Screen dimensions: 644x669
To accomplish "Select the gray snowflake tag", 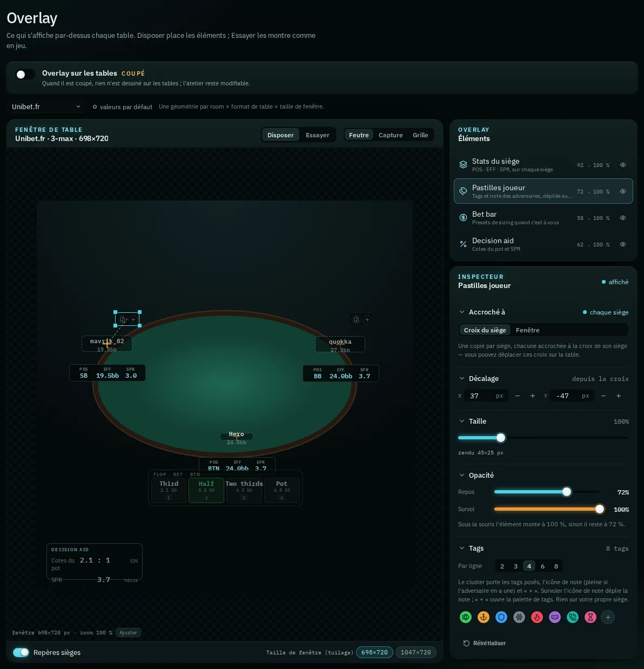I will (x=519, y=617).
